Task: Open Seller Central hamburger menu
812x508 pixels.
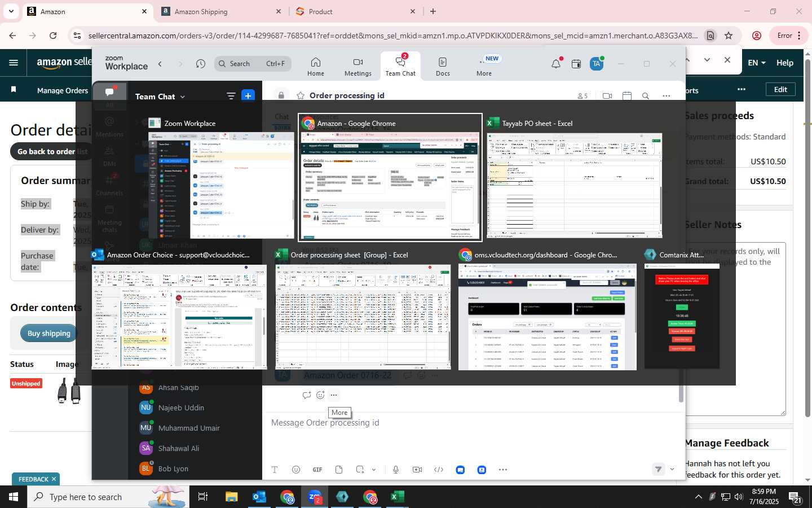Action: 14,63
